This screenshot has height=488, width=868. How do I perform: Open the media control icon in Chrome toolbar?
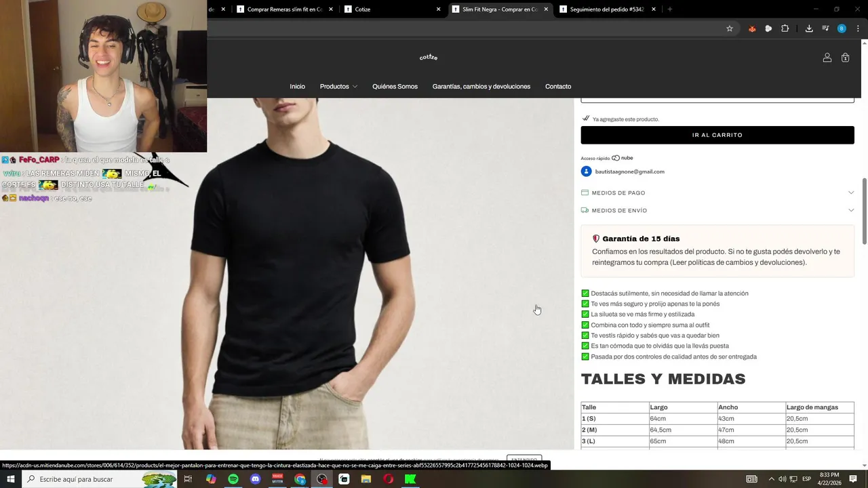point(825,28)
